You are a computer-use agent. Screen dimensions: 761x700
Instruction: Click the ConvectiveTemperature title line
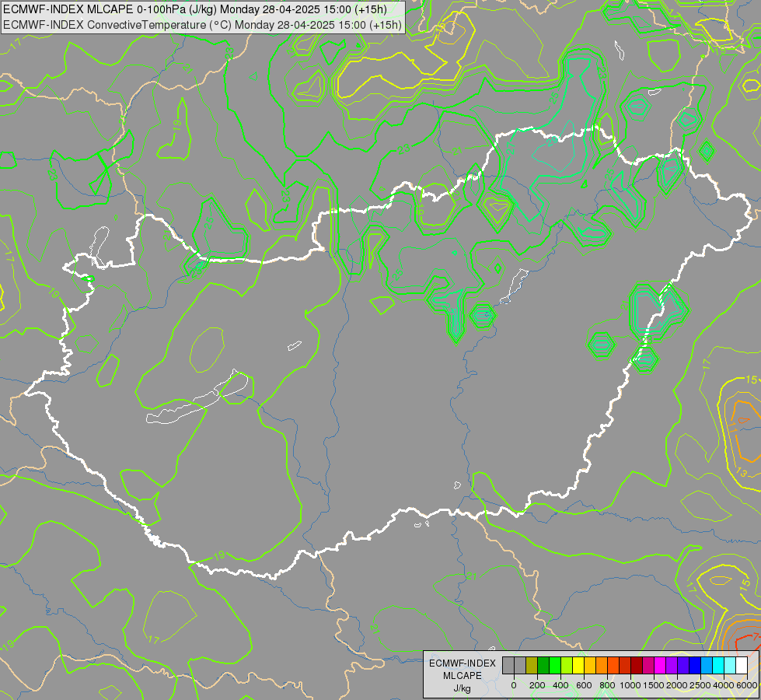(202, 25)
